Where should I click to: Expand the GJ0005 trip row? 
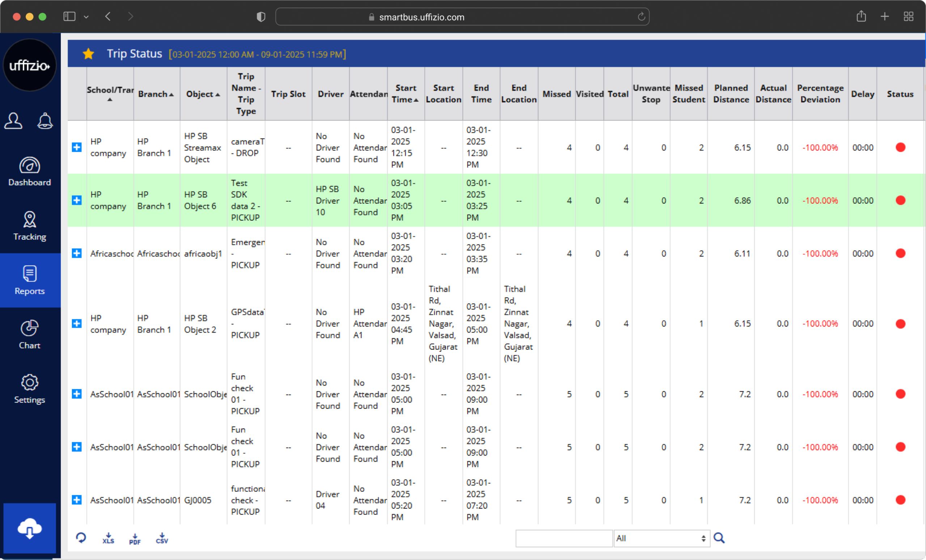(x=77, y=500)
